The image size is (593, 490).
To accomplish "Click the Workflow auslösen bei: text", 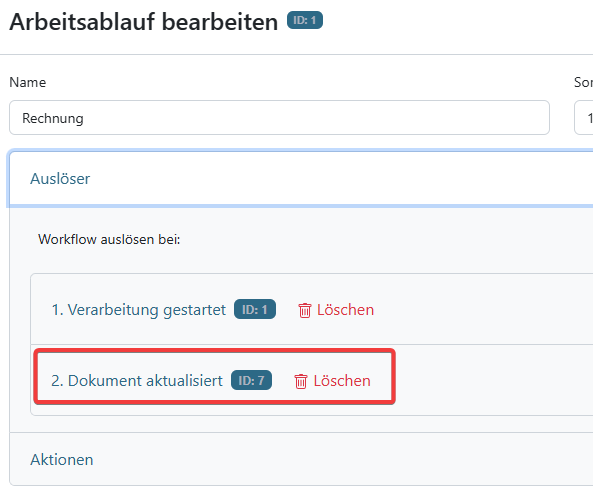I will pos(109,239).
